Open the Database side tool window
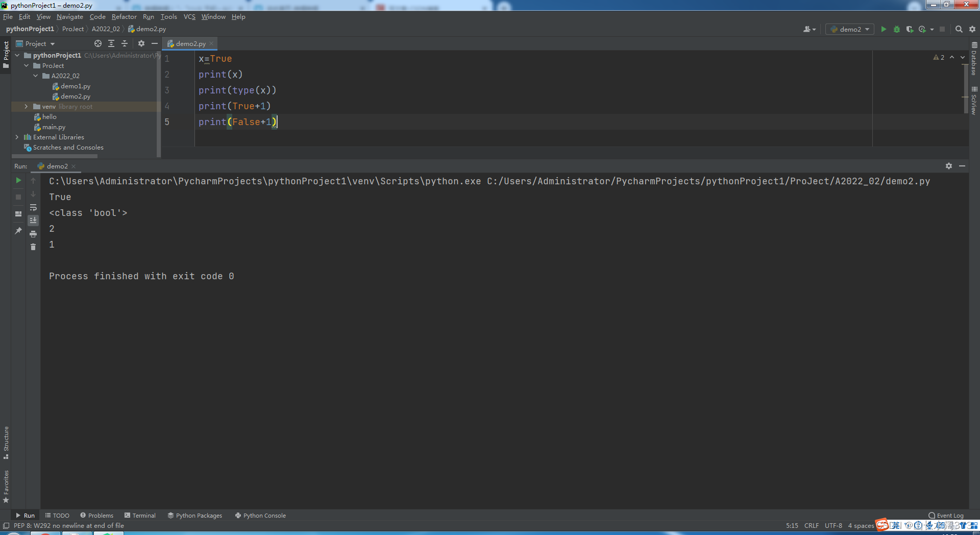The width and height of the screenshot is (980, 535). (x=974, y=59)
